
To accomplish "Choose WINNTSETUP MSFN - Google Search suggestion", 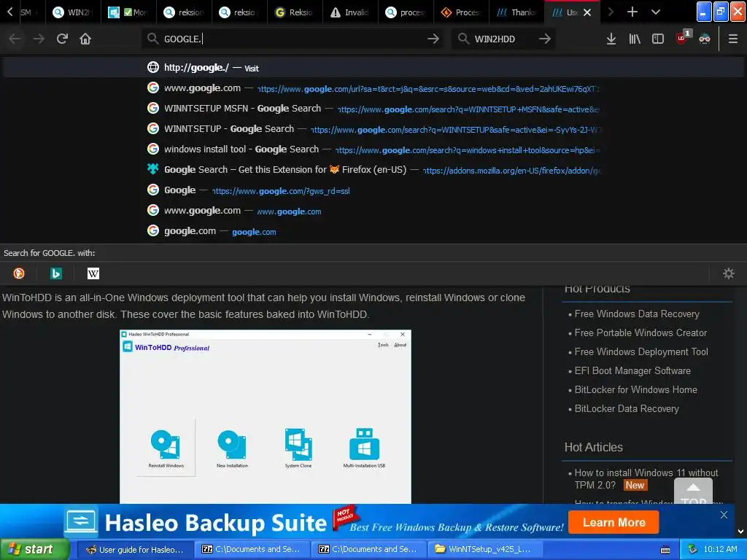I will [373, 109].
